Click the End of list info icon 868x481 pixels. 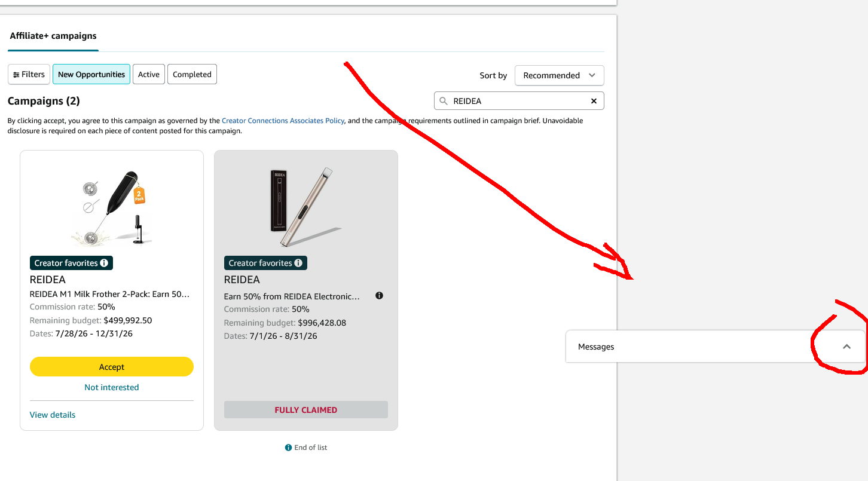[289, 448]
